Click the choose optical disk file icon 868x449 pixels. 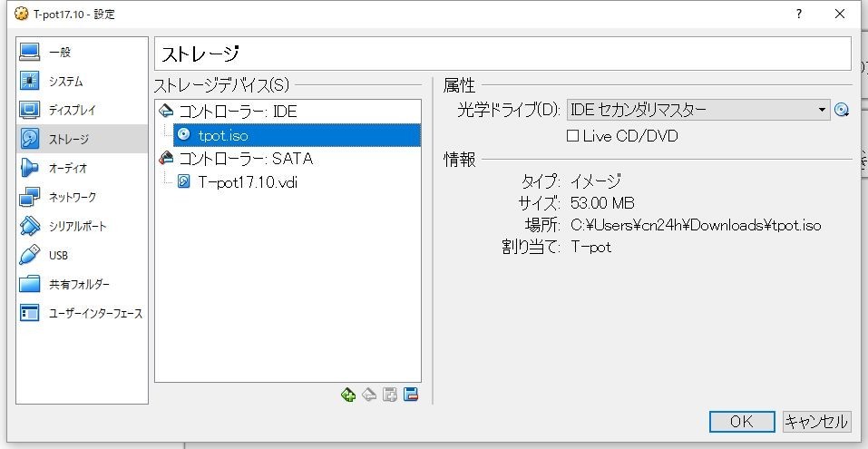coord(842,110)
